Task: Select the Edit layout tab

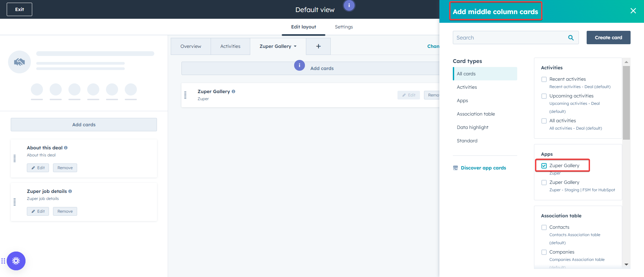Action: pos(304,27)
